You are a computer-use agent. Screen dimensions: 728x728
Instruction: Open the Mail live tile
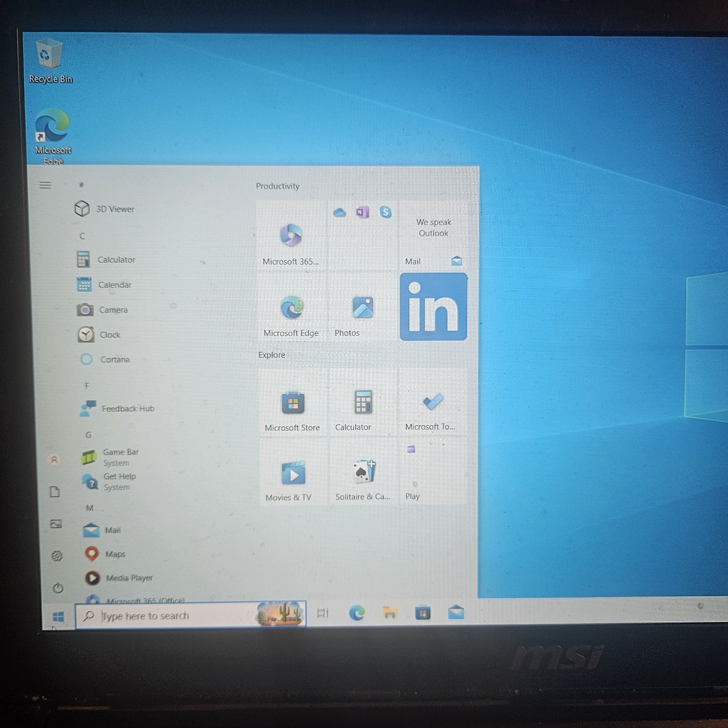[x=433, y=236]
